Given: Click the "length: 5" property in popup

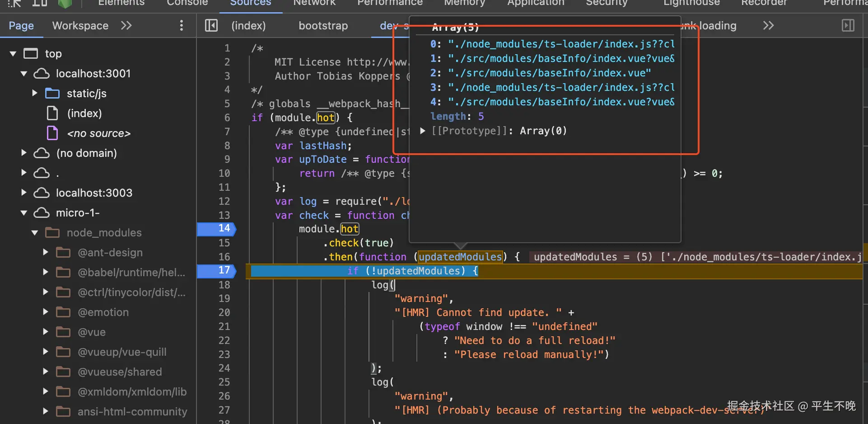Looking at the screenshot, I should point(457,116).
